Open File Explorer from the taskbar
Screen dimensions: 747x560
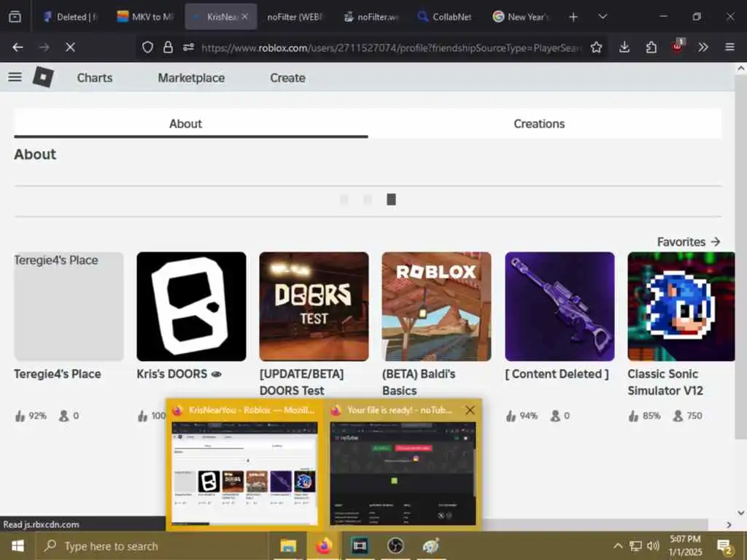[288, 545]
